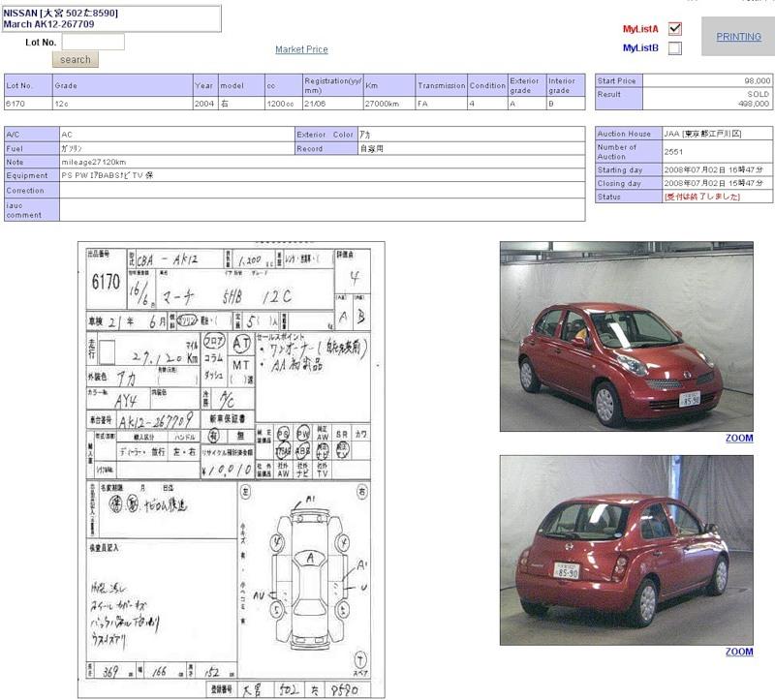Click the 'MyListB' blue label
The height and width of the screenshot is (700, 775).
coord(640,47)
